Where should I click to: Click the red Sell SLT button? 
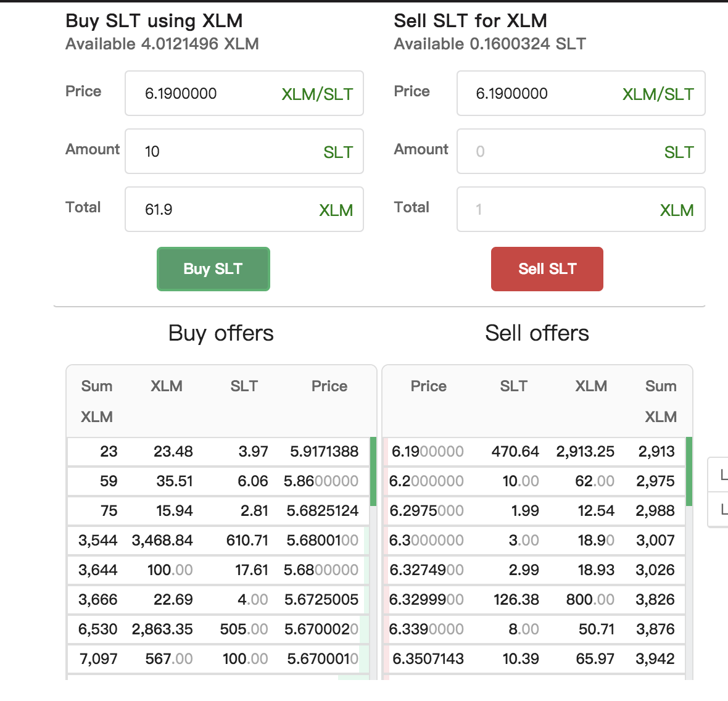(x=547, y=269)
